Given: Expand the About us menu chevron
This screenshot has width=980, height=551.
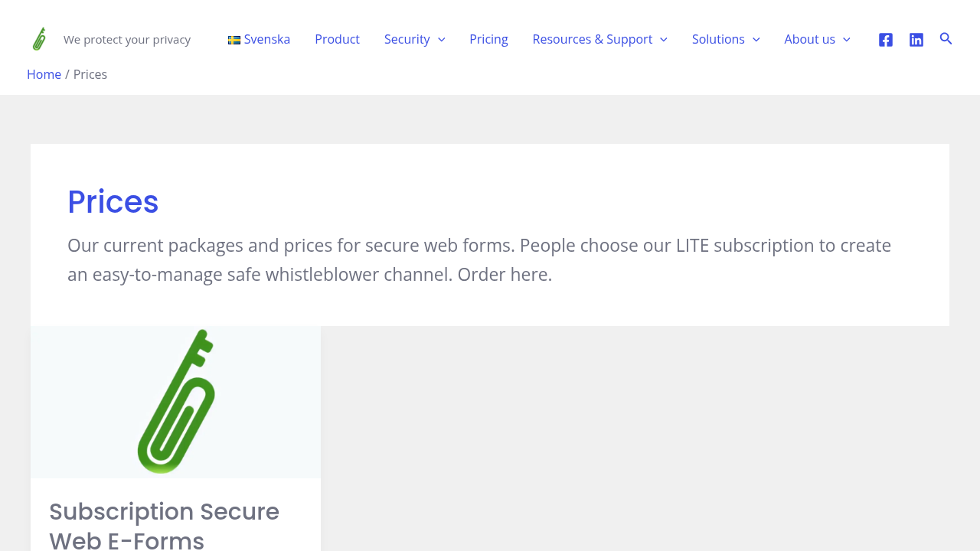Looking at the screenshot, I should pyautogui.click(x=846, y=40).
